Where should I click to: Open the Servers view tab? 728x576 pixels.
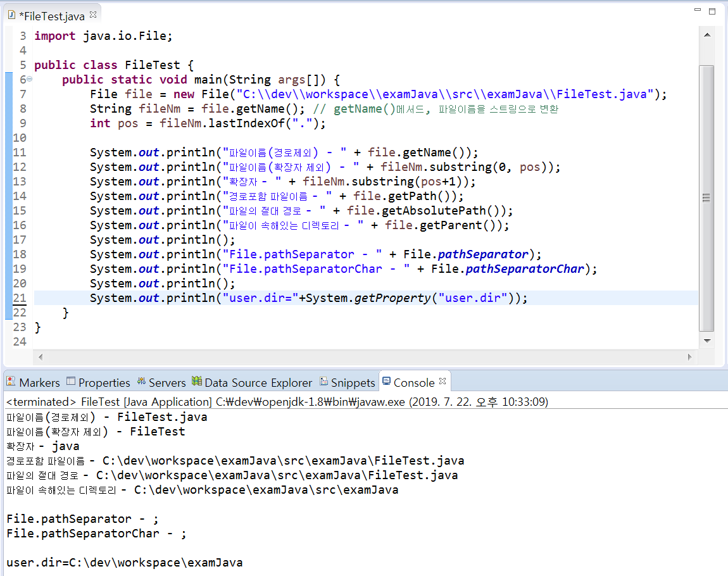[x=161, y=382]
